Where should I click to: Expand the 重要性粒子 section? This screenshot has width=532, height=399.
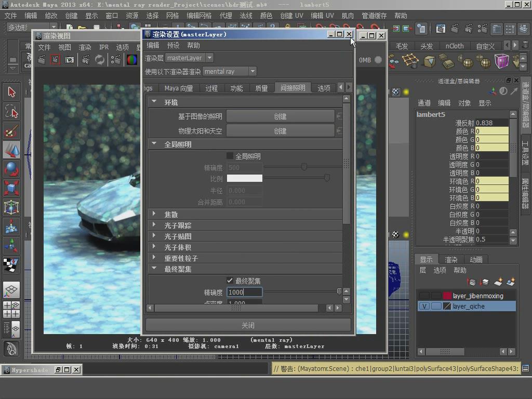click(154, 258)
